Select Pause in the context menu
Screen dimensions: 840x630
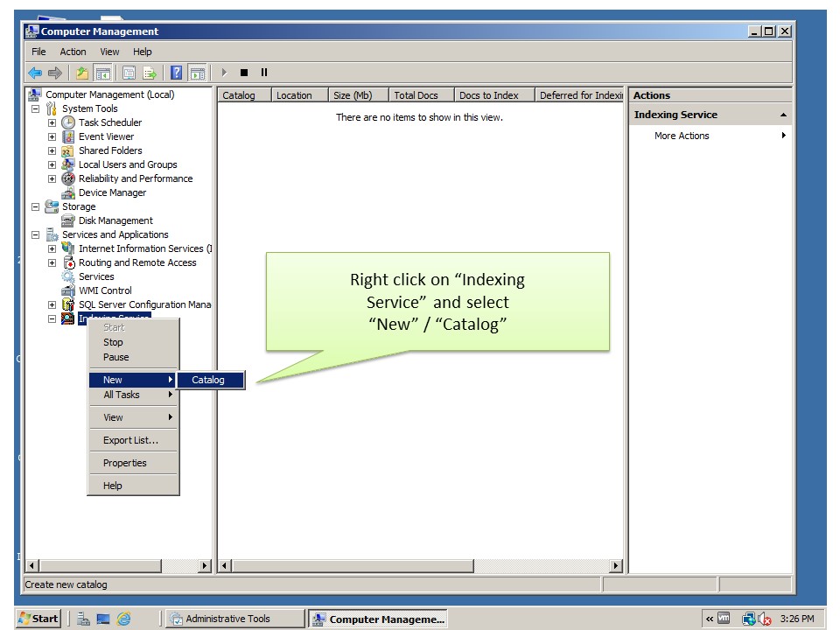[x=133, y=357]
